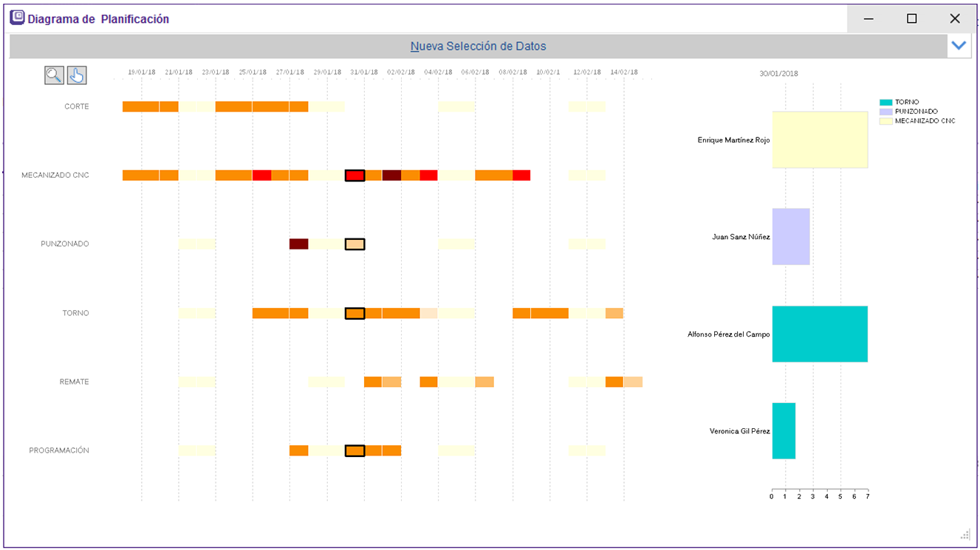The width and height of the screenshot is (980, 550).
Task: Select the dark red cell in PUNZONADO row
Action: [298, 244]
